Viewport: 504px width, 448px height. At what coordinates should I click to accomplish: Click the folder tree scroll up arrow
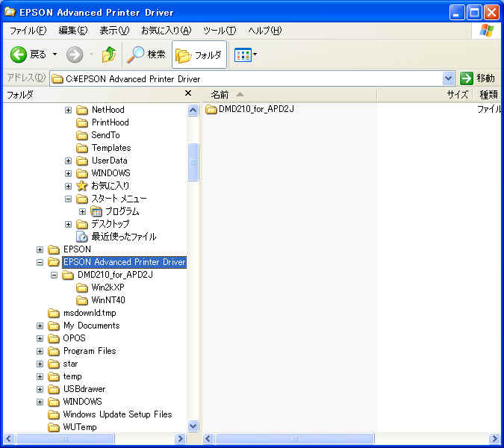coord(193,111)
